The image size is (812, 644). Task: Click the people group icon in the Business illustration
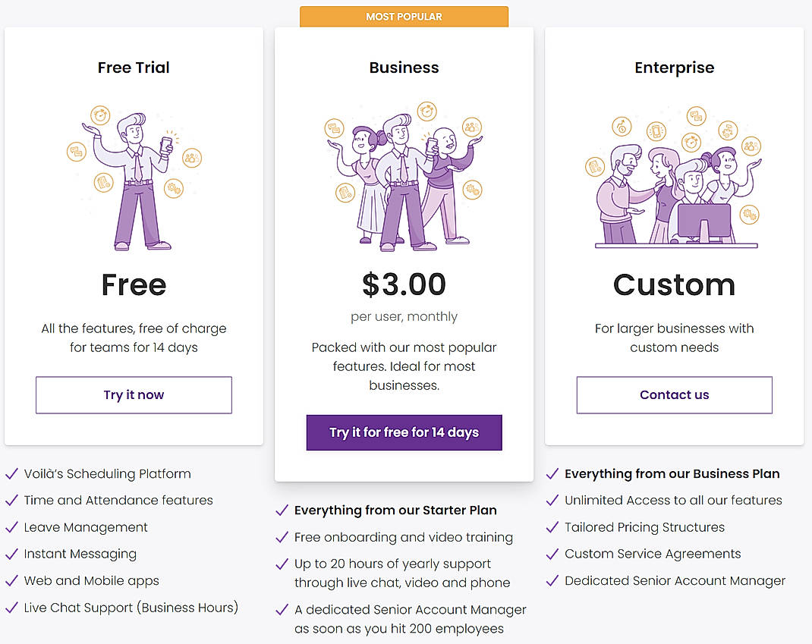pyautogui.click(x=472, y=127)
